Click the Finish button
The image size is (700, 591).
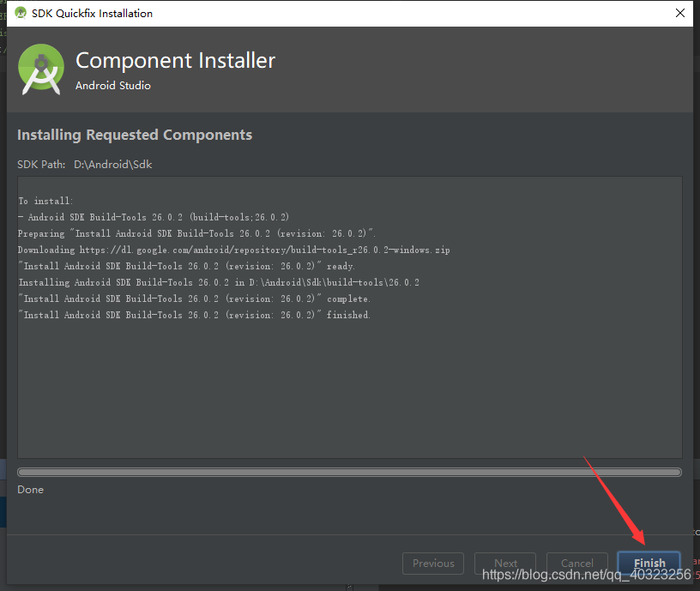[649, 563]
